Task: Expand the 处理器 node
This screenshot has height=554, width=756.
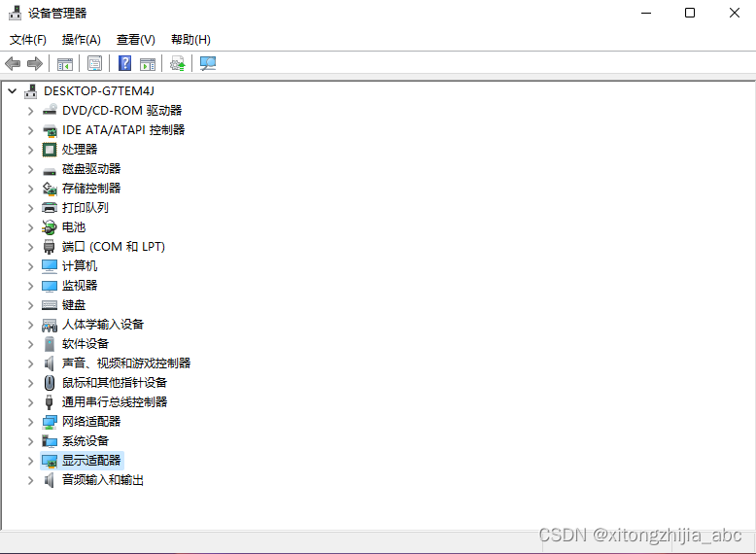Action: [x=31, y=150]
